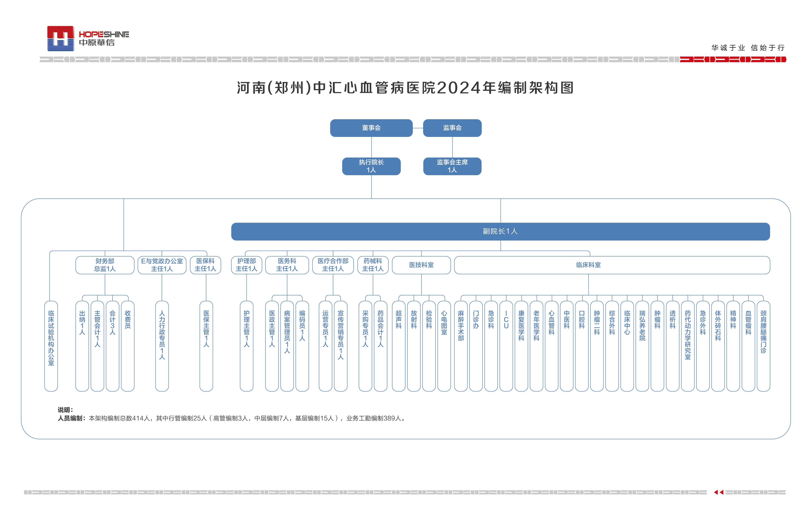Select the 血管瘤科 column
The width and height of the screenshot is (812, 518).
tap(748, 346)
